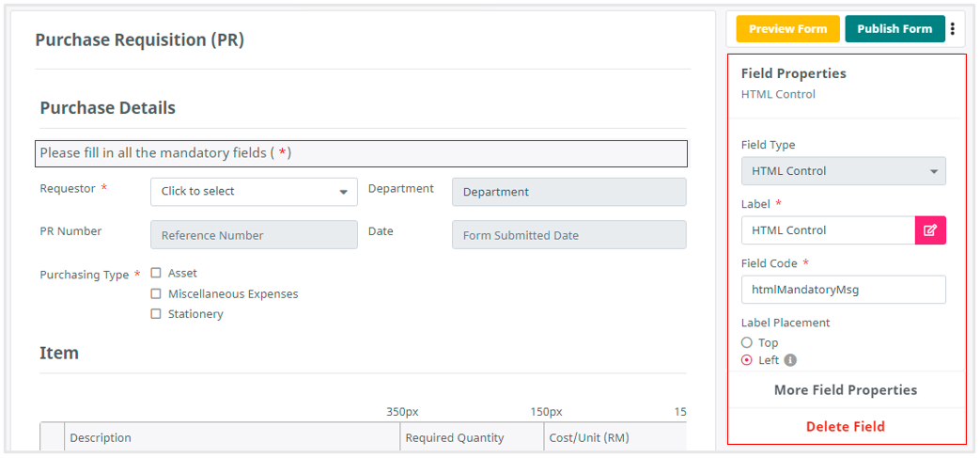Screen dimensions: 980x458
Task: Click the Form Submitted Date field
Action: 568,235
